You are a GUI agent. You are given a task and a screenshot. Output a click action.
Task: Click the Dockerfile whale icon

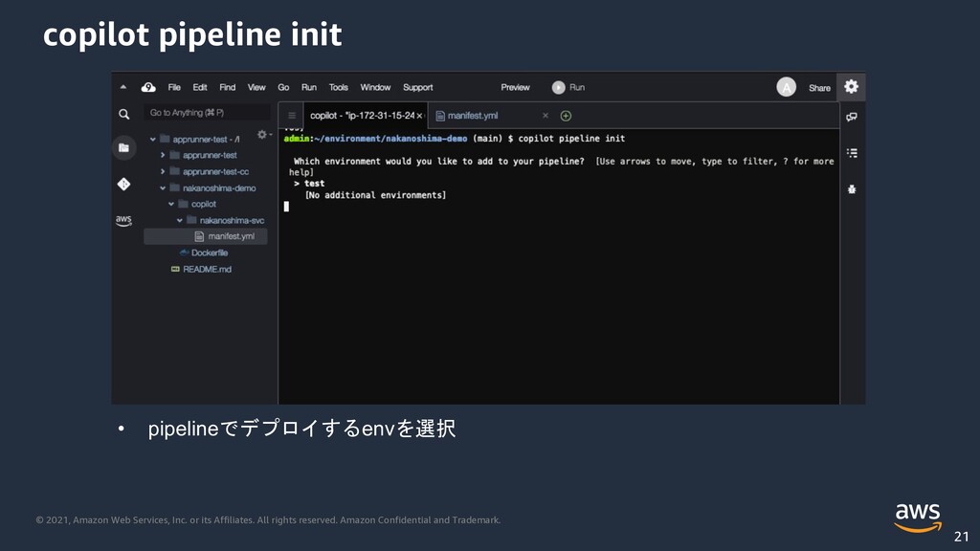tap(185, 253)
